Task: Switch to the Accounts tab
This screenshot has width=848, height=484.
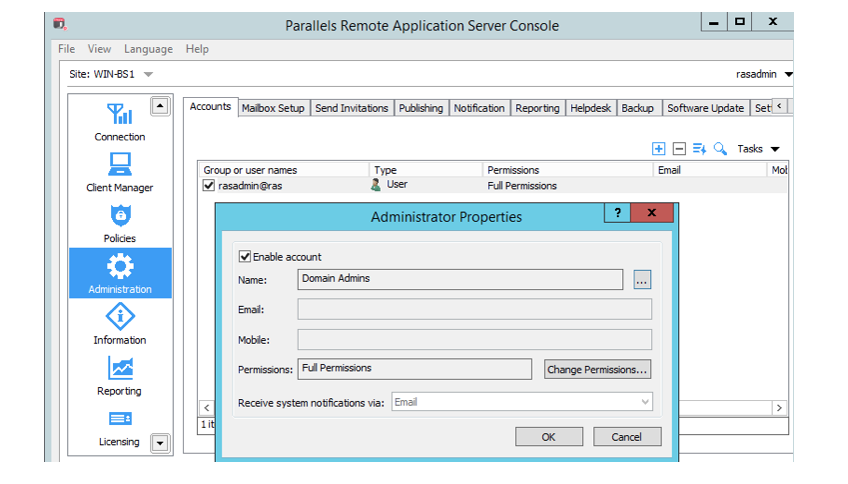Action: click(210, 107)
